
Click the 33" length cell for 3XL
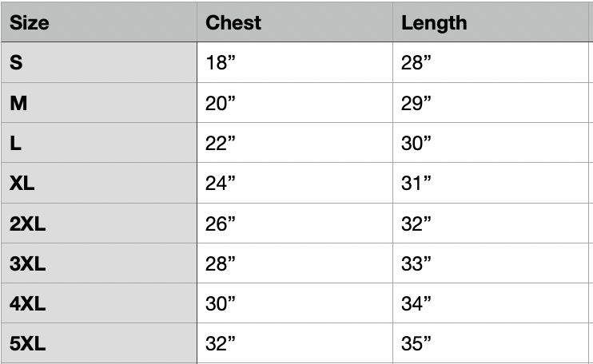point(416,264)
